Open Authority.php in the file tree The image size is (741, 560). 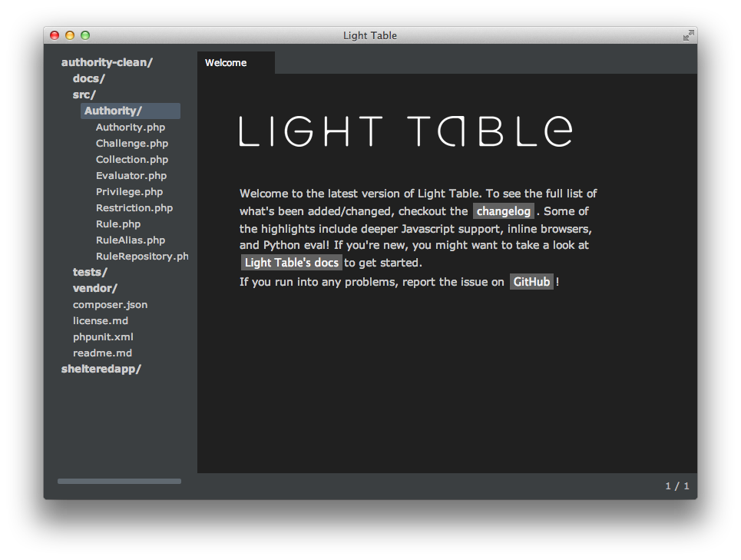(130, 128)
